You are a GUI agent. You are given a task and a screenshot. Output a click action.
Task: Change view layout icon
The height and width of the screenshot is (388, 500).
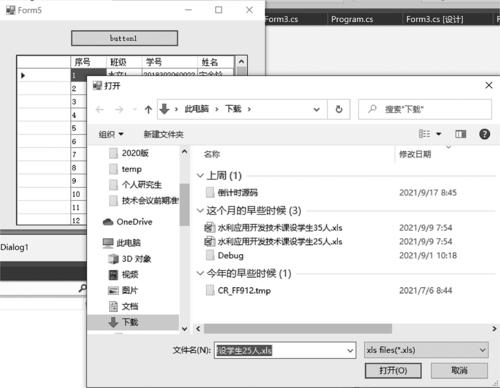pyautogui.click(x=424, y=134)
